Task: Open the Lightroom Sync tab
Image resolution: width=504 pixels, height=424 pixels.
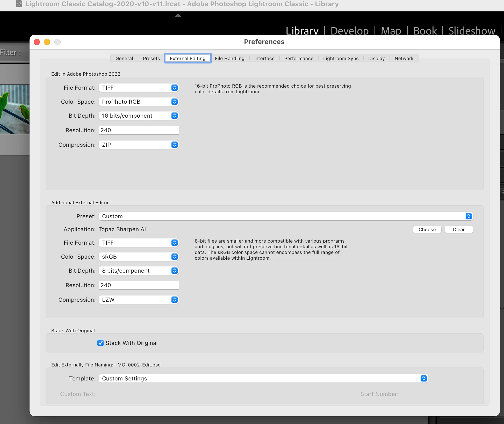Action: pyautogui.click(x=341, y=58)
